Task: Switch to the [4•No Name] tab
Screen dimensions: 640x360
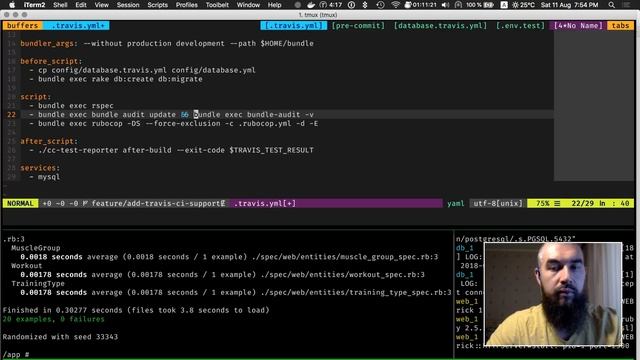Action: point(578,25)
